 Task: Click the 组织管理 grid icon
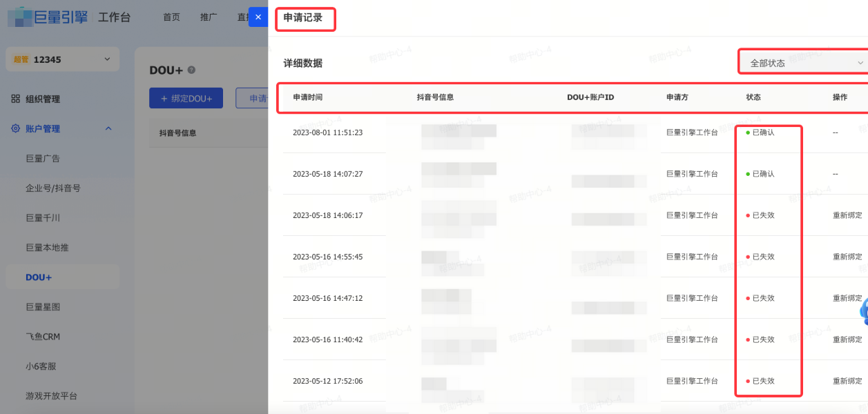click(x=15, y=99)
